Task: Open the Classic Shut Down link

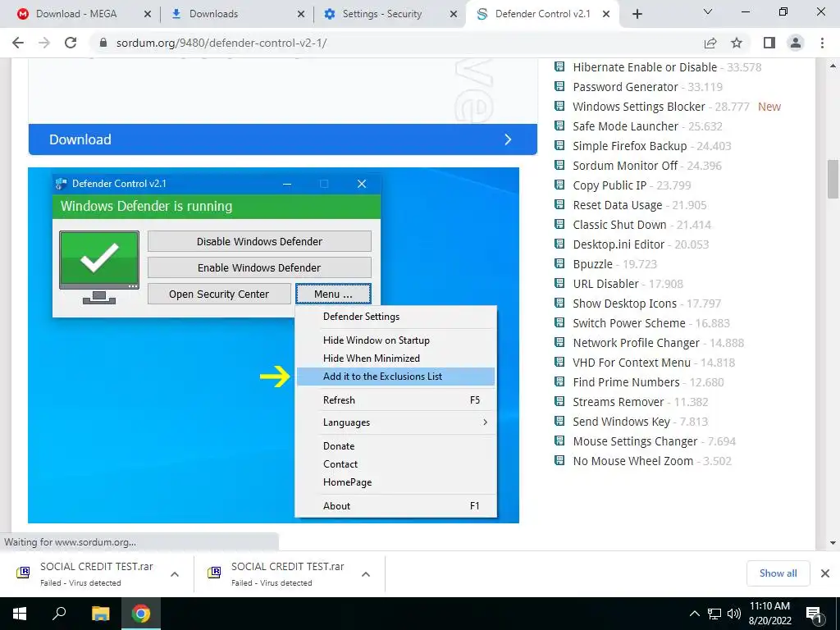Action: tap(619, 225)
